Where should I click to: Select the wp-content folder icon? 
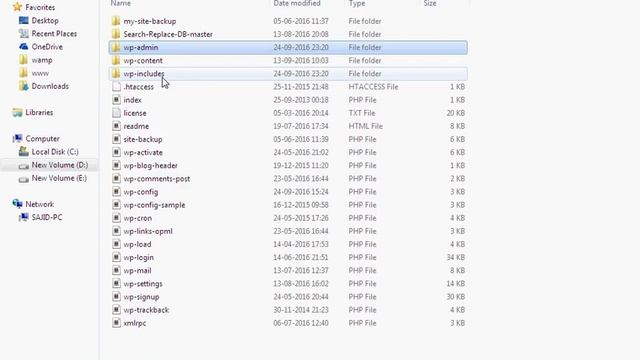(x=116, y=60)
